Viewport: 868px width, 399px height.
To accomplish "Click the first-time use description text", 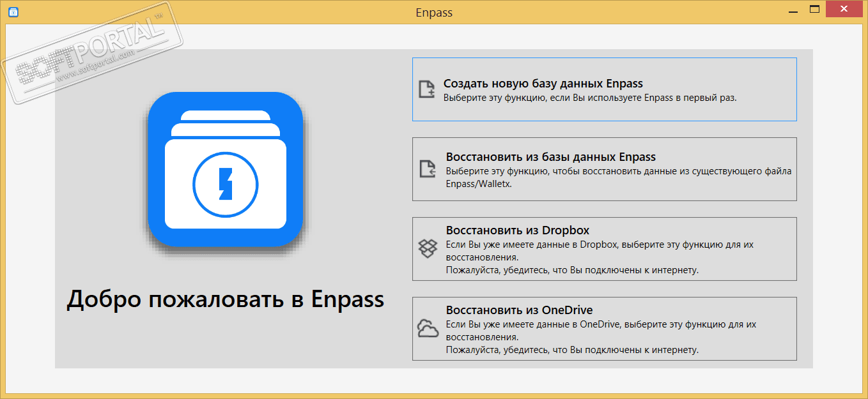I will 590,98.
